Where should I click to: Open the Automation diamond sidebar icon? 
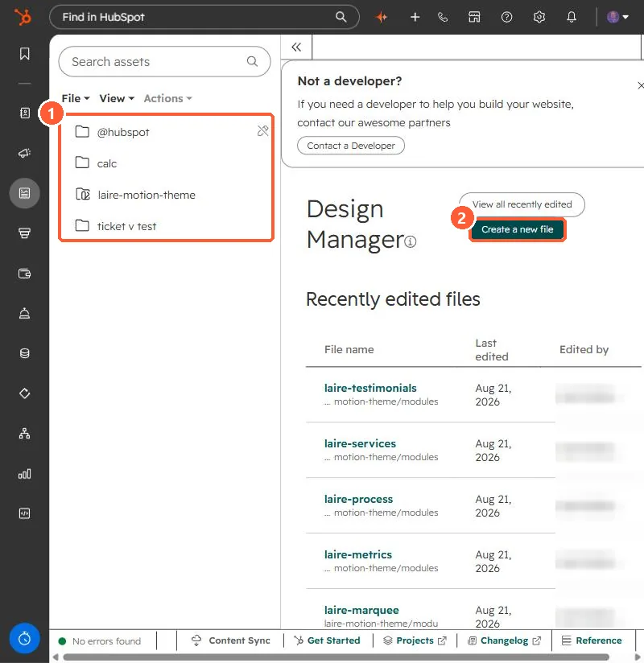(24, 393)
